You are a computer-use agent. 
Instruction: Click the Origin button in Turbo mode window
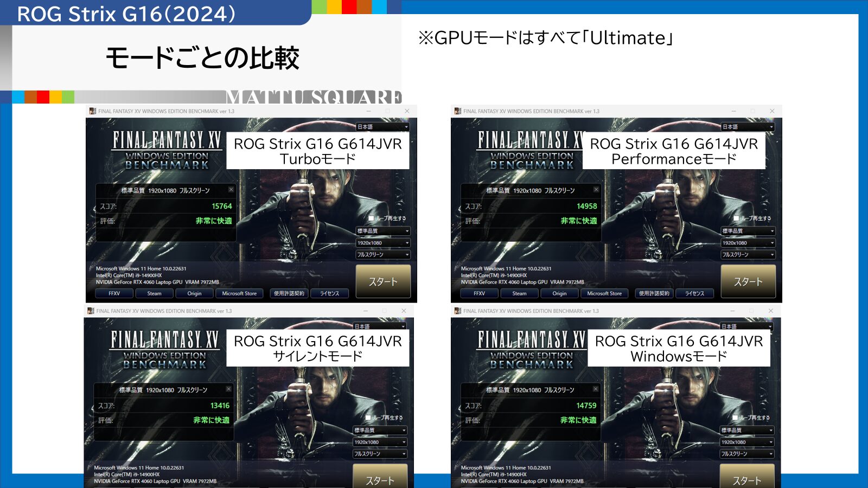[x=195, y=293]
